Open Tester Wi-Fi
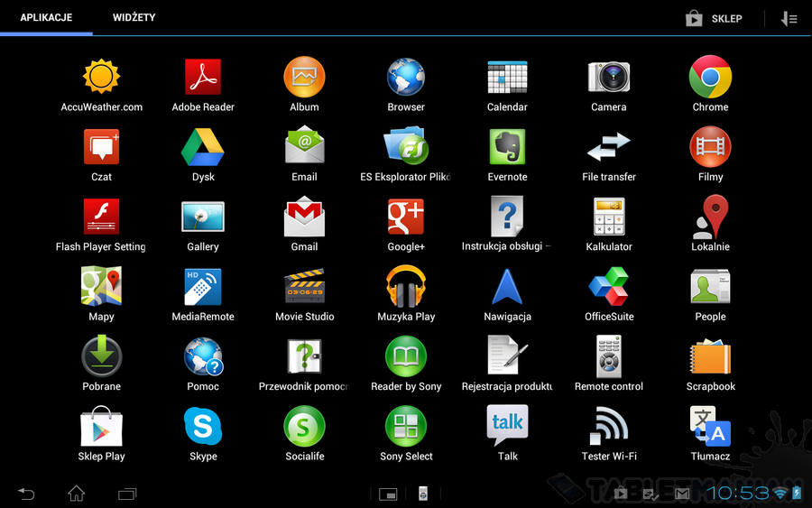The height and width of the screenshot is (508, 812). 609,426
